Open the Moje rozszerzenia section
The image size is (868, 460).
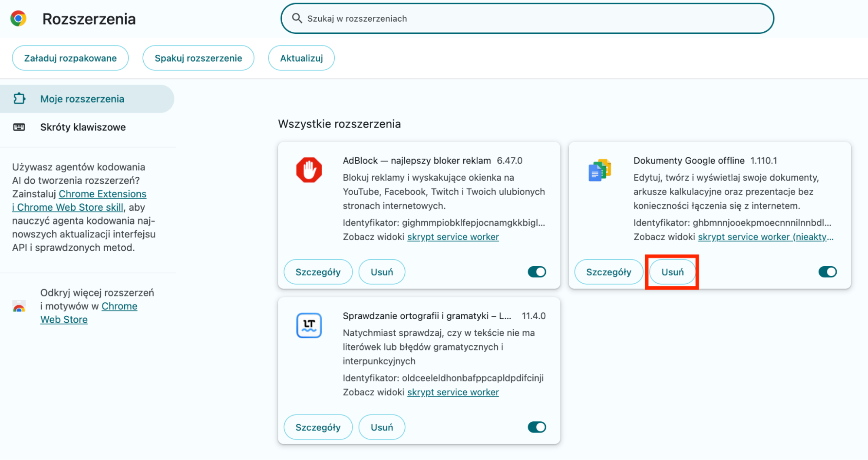(87, 99)
